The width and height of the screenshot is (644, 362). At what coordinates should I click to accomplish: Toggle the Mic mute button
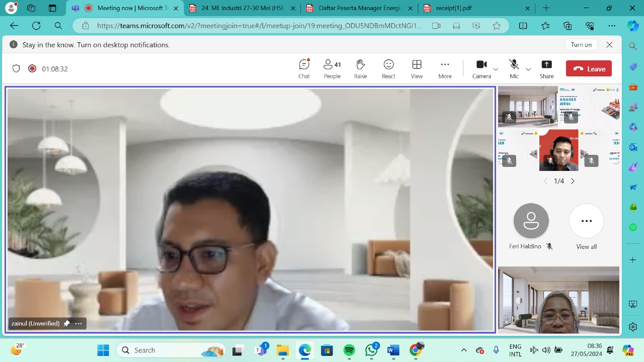pos(514,69)
